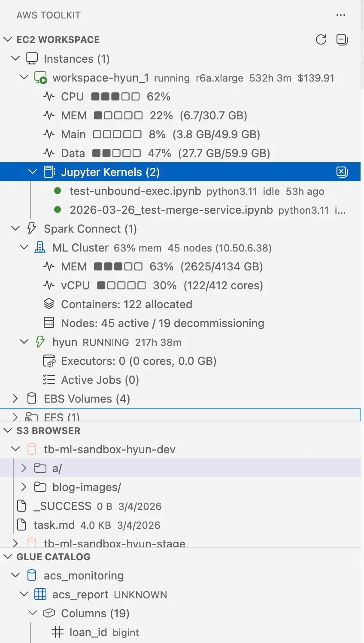The height and width of the screenshot is (643, 364).
Task: Click the blog-images/ folder icon
Action: tap(40, 487)
